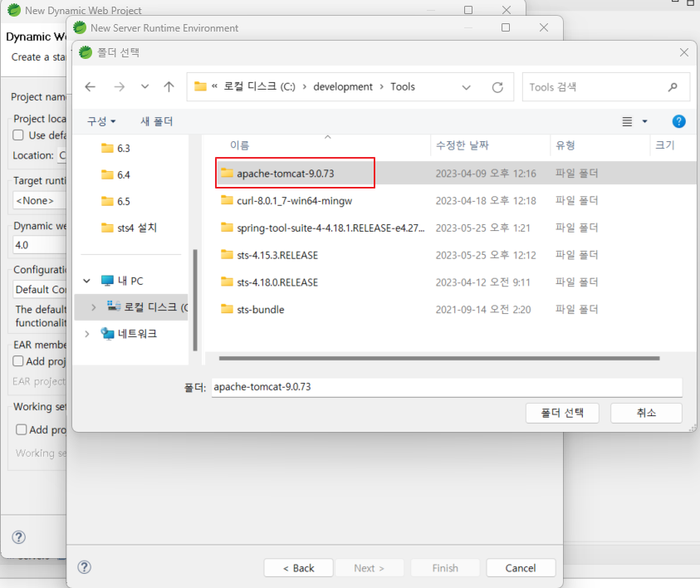Expand the address bar history dropdown
Image resolution: width=700 pixels, height=588 pixels.
coord(466,87)
